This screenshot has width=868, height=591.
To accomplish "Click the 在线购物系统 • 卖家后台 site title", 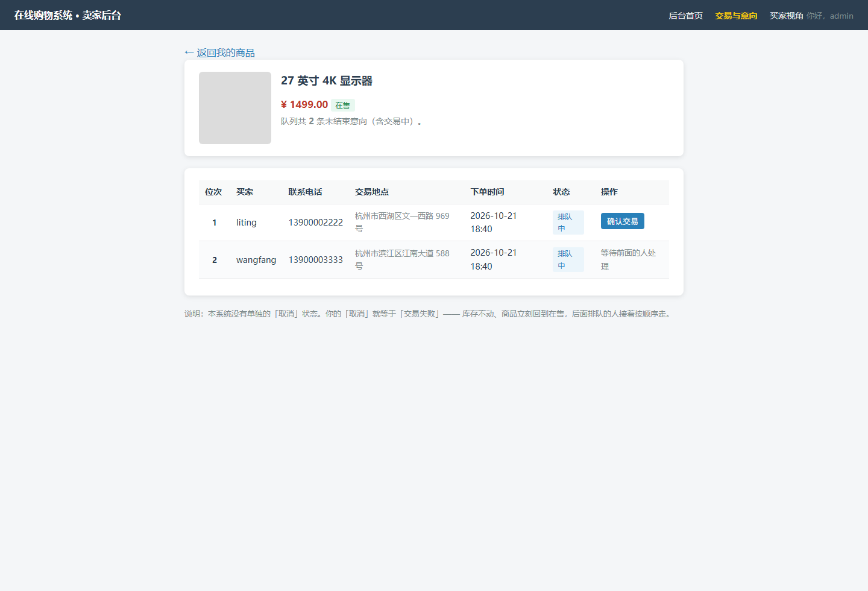I will coord(68,15).
